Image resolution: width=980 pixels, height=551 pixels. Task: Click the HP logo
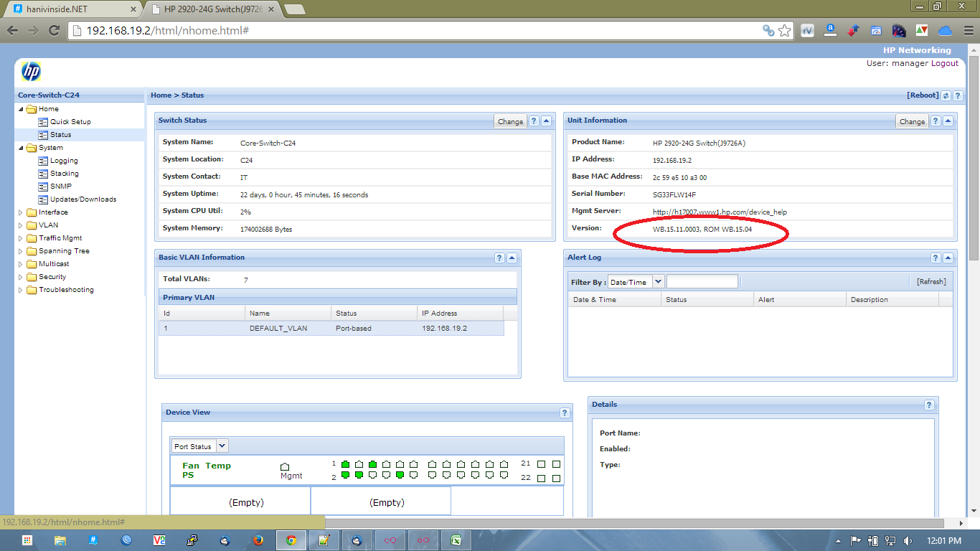[x=29, y=72]
